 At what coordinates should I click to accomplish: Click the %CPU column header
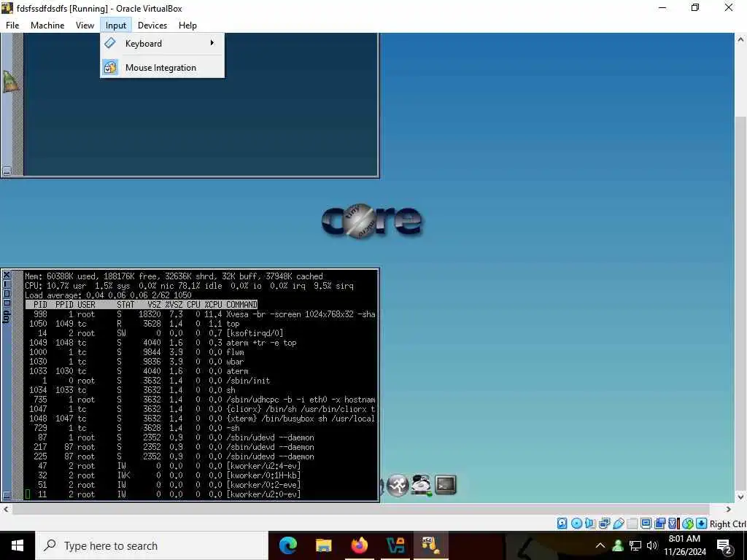point(214,305)
